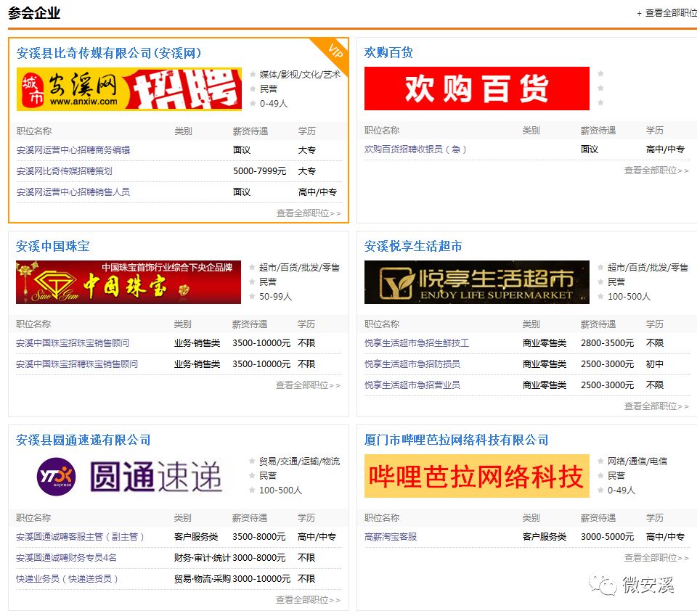View all positions in the 安溪中国珠宝 card

[x=308, y=385]
